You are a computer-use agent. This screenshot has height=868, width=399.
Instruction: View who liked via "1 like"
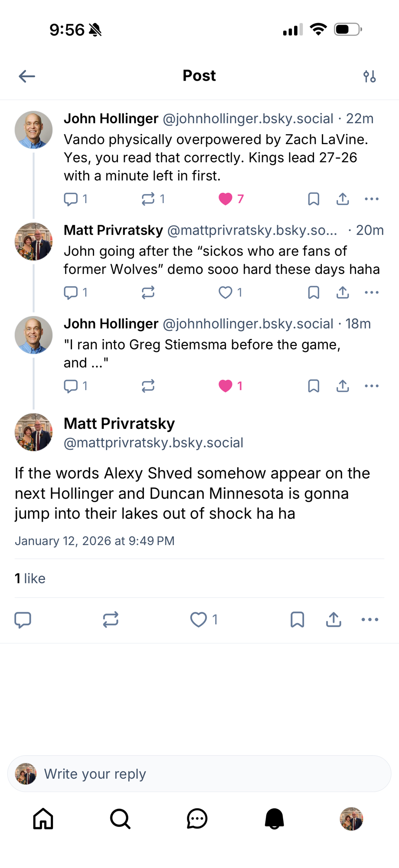click(x=30, y=579)
